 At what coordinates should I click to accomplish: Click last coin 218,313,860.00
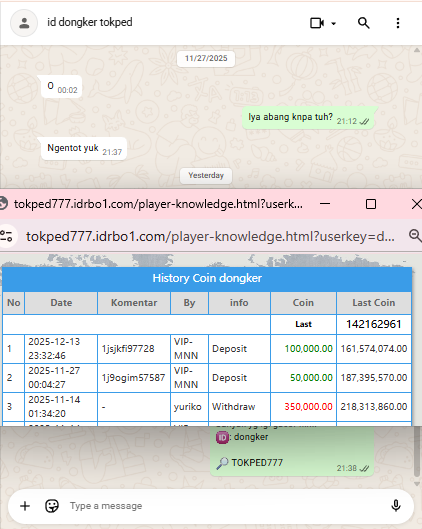point(374,407)
